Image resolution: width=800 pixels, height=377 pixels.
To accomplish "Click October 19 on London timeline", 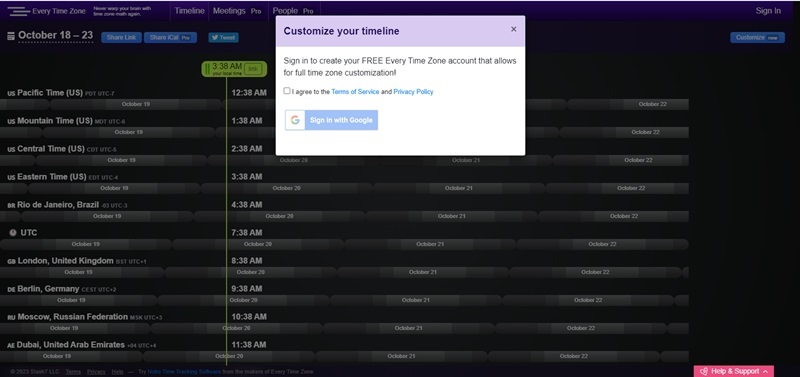I will pyautogui.click(x=79, y=272).
